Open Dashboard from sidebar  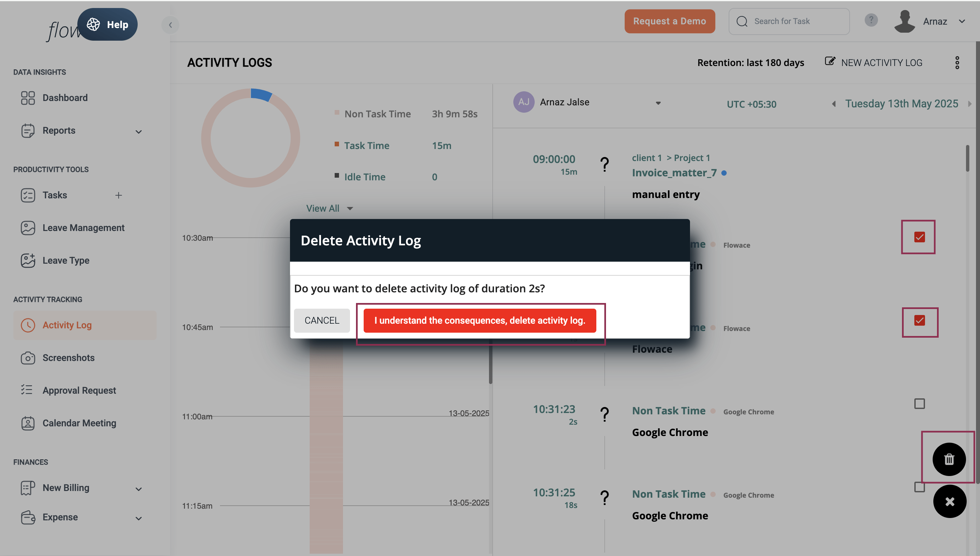[65, 98]
